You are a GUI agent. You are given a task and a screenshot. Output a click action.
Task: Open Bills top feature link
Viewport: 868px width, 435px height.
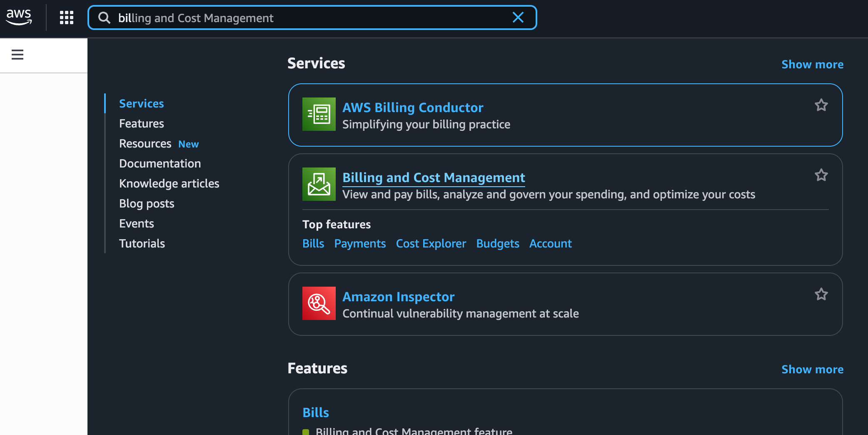[x=313, y=243]
